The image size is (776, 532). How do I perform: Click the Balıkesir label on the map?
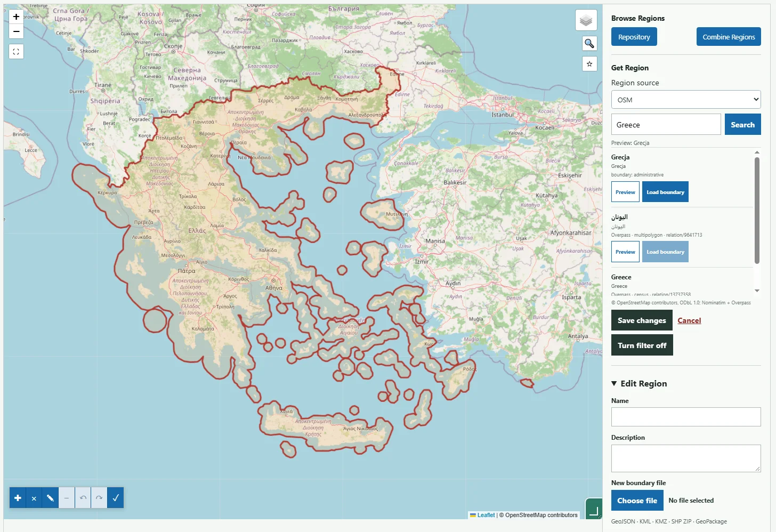coord(455,182)
